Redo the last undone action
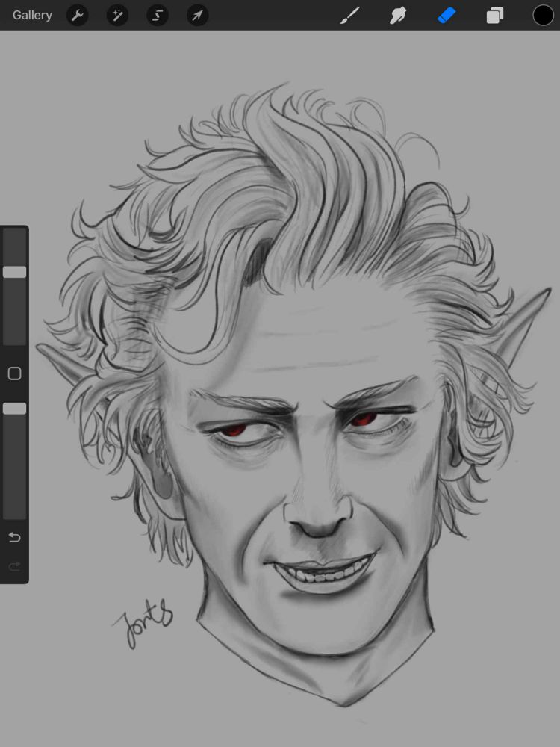This screenshot has width=560, height=747. click(15, 566)
